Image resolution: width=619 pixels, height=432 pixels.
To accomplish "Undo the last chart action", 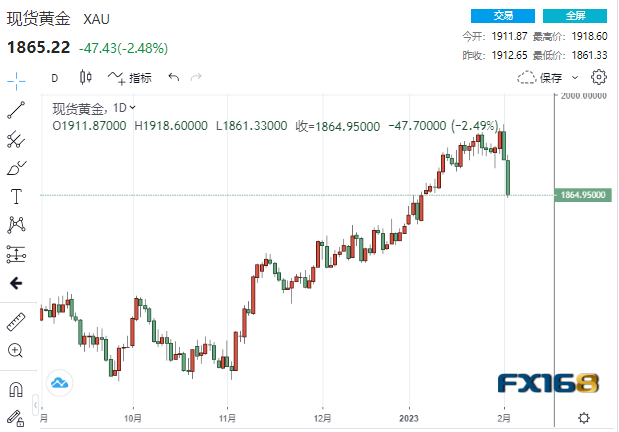I will coord(174,77).
